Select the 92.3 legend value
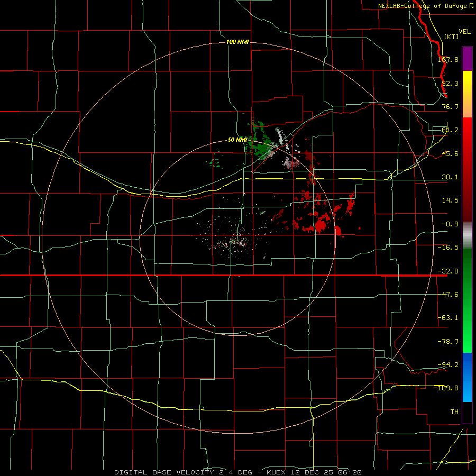The width and height of the screenshot is (476, 476). click(450, 83)
